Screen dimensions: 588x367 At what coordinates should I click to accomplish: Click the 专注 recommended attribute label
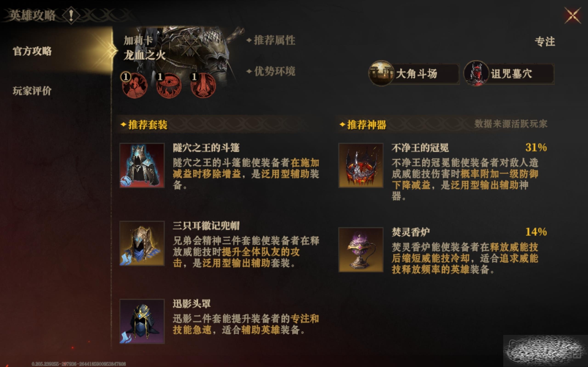coord(545,41)
